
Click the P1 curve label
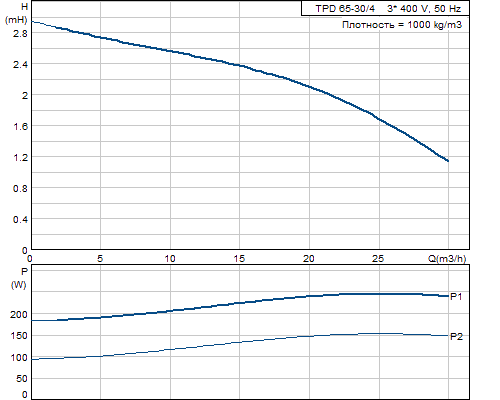click(x=456, y=296)
